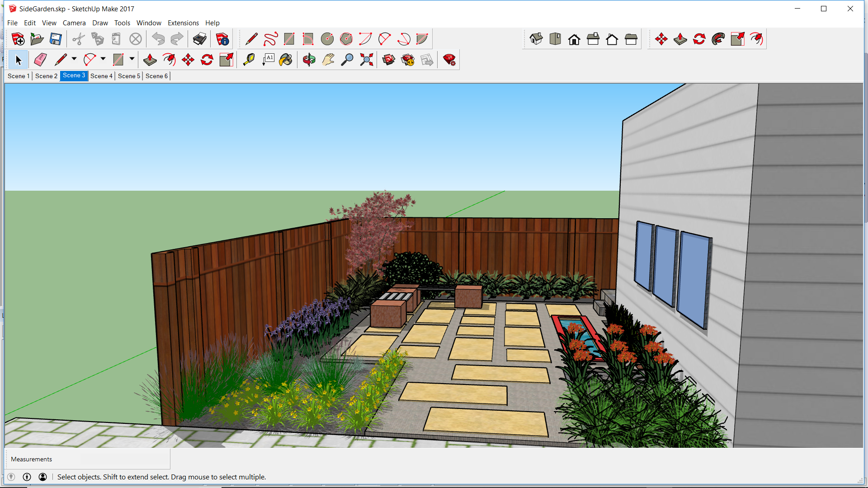Activate the Pan hand tool

(x=328, y=60)
